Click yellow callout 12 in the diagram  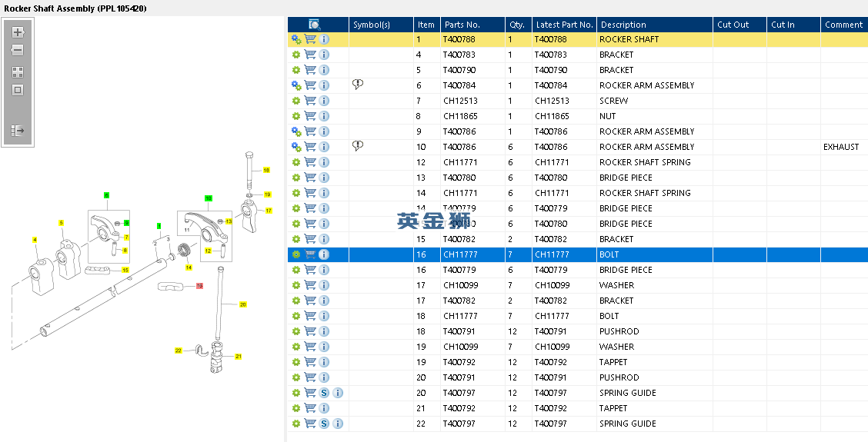(208, 251)
